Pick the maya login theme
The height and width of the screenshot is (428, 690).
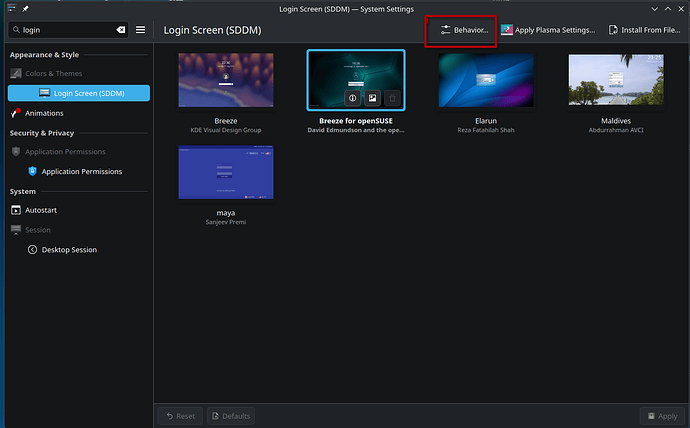(x=225, y=172)
